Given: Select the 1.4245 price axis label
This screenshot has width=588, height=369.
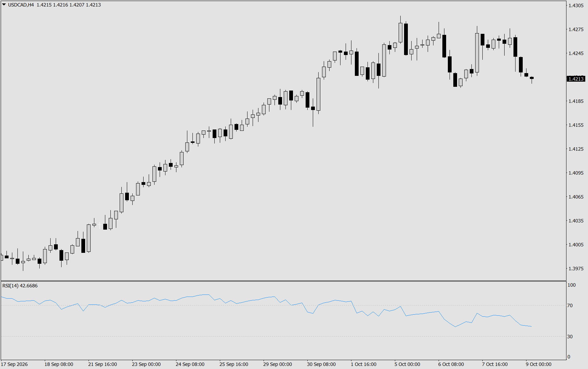Looking at the screenshot, I should 576,53.
